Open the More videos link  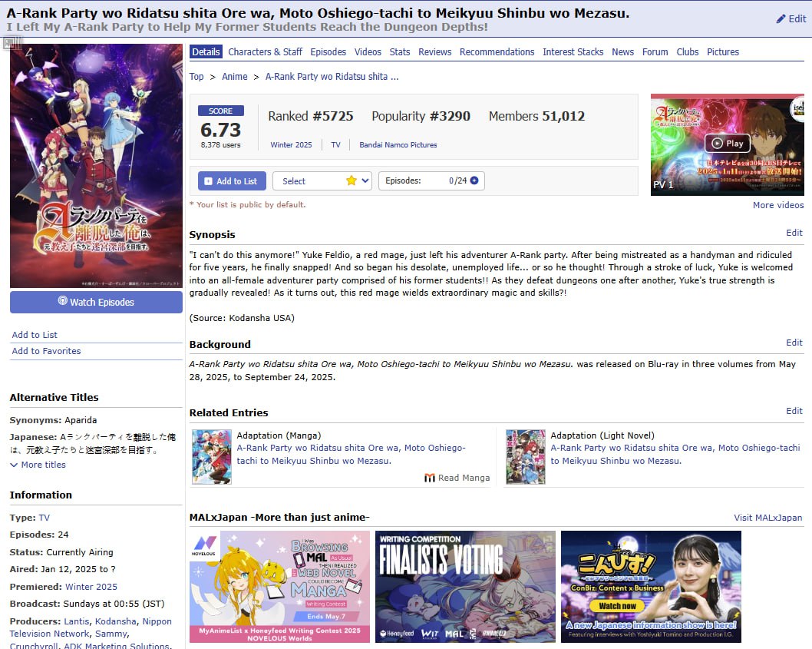[x=777, y=205]
